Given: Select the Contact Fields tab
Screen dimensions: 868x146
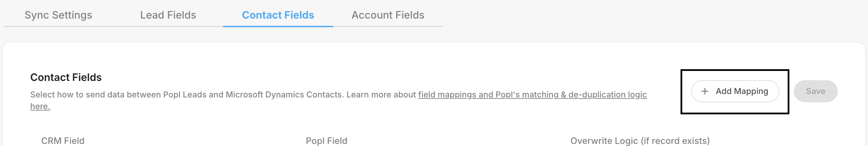Looking at the screenshot, I should (x=278, y=15).
